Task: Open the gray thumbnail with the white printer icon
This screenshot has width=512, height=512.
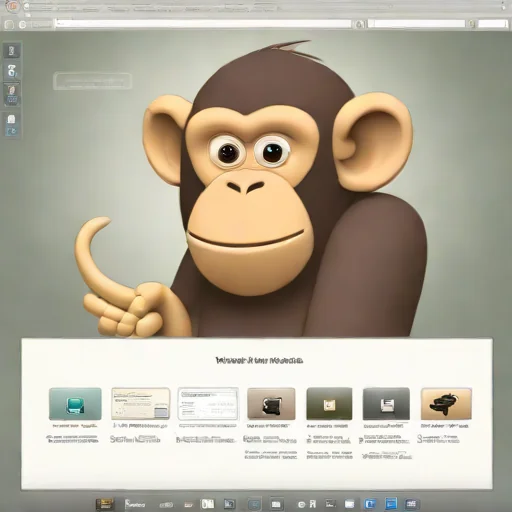Action: (386, 404)
